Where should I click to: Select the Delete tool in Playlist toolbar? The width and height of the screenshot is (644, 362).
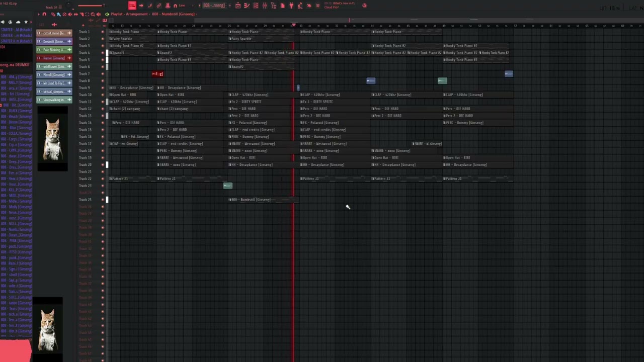tap(64, 14)
